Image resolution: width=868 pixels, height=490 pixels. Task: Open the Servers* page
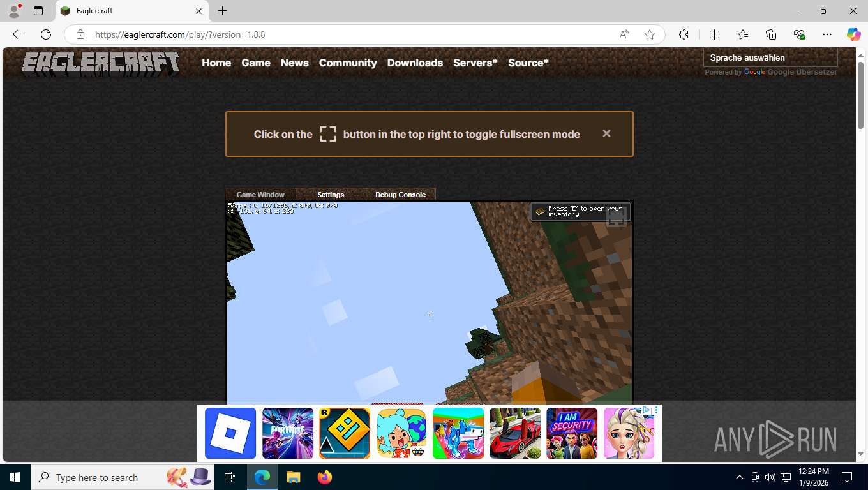pos(475,63)
